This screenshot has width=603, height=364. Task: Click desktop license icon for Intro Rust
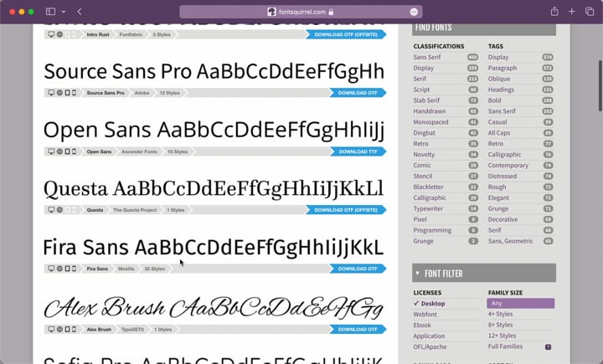pyautogui.click(x=51, y=34)
